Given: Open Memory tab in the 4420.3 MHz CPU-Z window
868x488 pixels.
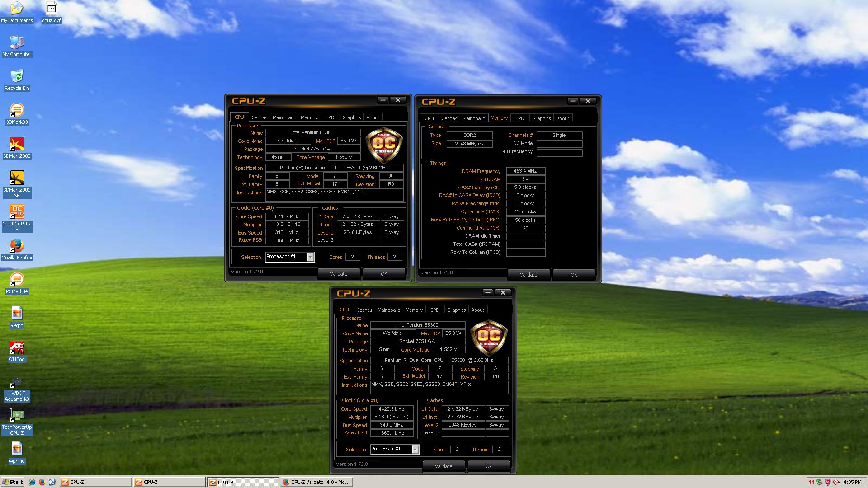Looking at the screenshot, I should click(414, 310).
